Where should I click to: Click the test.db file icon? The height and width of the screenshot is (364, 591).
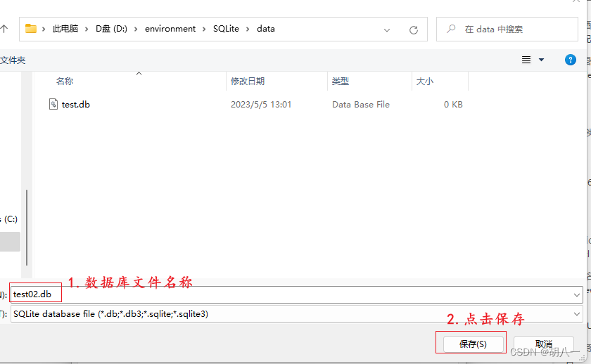[53, 104]
